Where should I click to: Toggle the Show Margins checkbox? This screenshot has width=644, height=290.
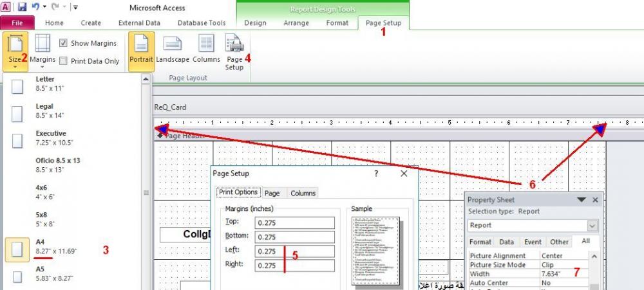63,43
